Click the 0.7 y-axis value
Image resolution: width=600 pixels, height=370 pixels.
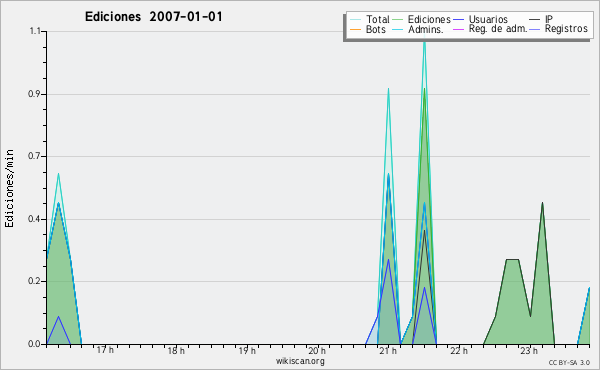pyautogui.click(x=34, y=156)
